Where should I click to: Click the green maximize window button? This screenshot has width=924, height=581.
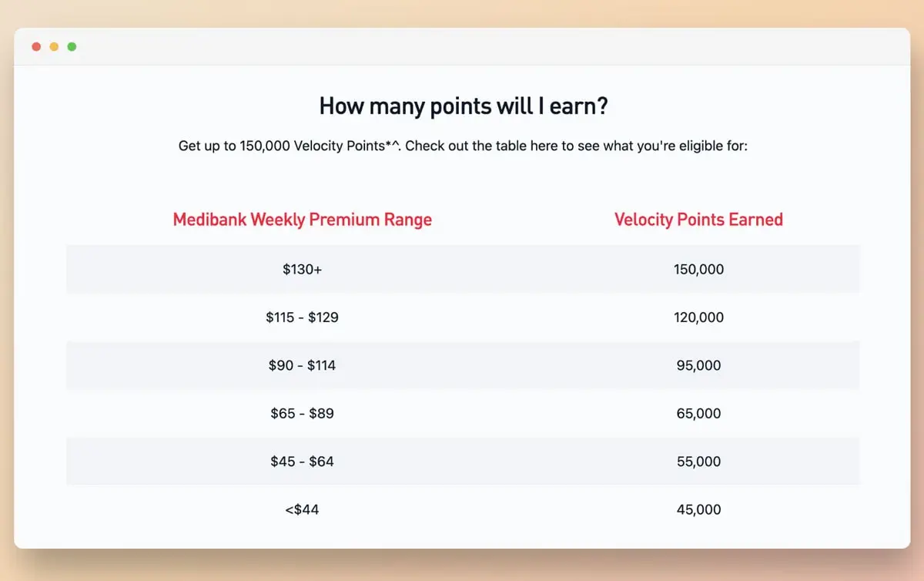(72, 47)
